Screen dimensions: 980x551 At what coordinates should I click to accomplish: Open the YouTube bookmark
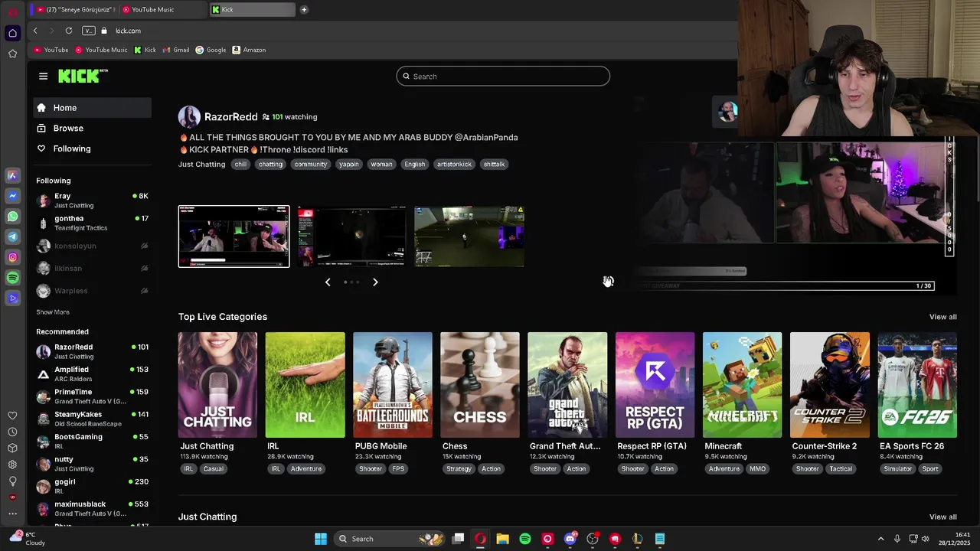click(51, 50)
